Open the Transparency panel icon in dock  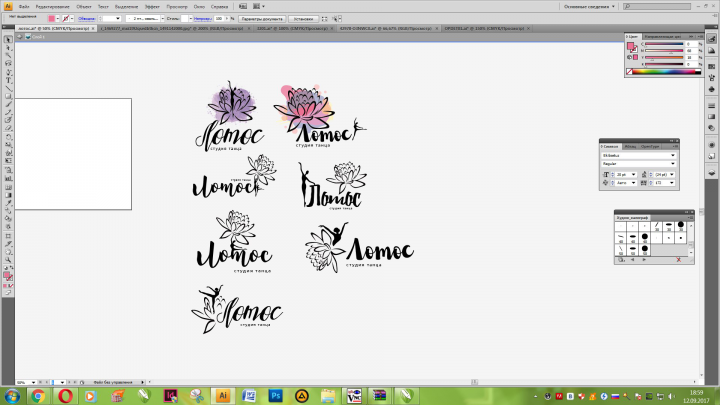tap(712, 128)
